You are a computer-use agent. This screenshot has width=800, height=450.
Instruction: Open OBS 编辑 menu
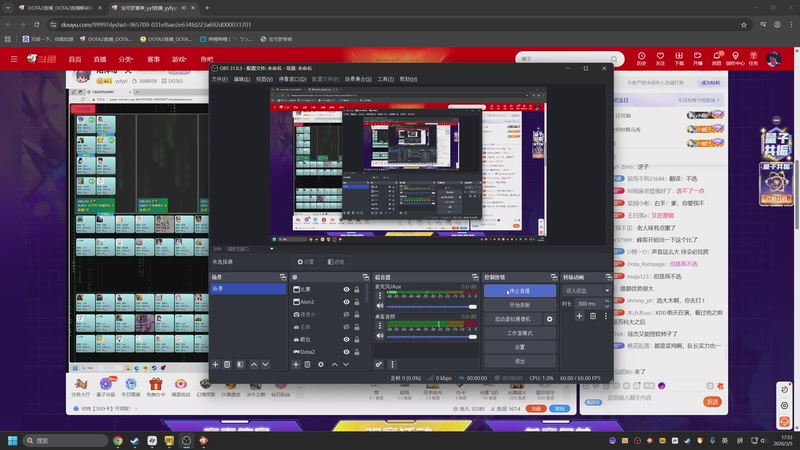pos(241,79)
